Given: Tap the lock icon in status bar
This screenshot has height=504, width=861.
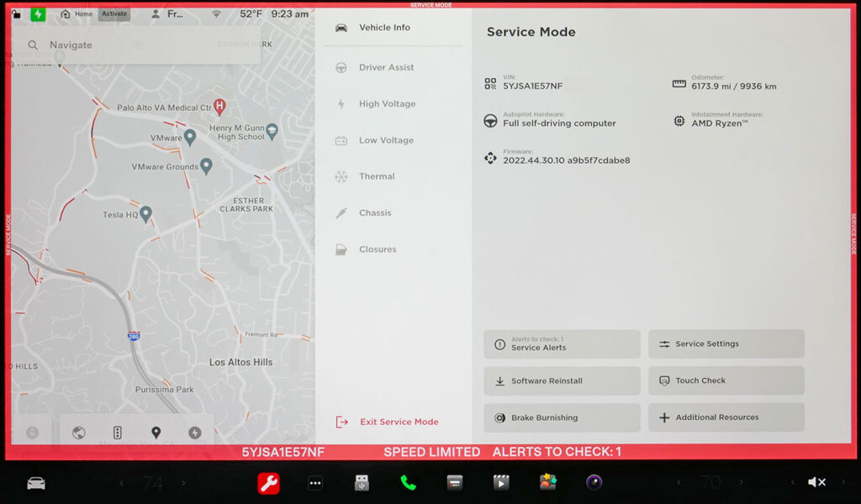Looking at the screenshot, I should [17, 14].
